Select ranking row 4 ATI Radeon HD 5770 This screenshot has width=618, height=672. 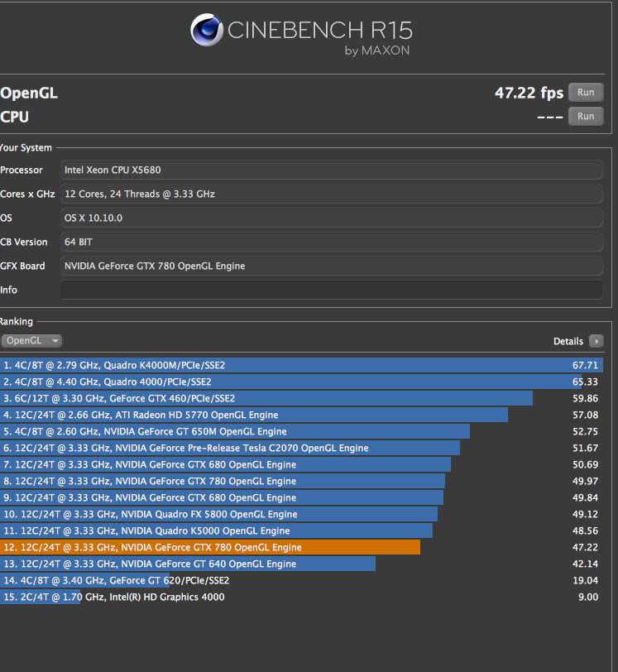[x=301, y=415]
